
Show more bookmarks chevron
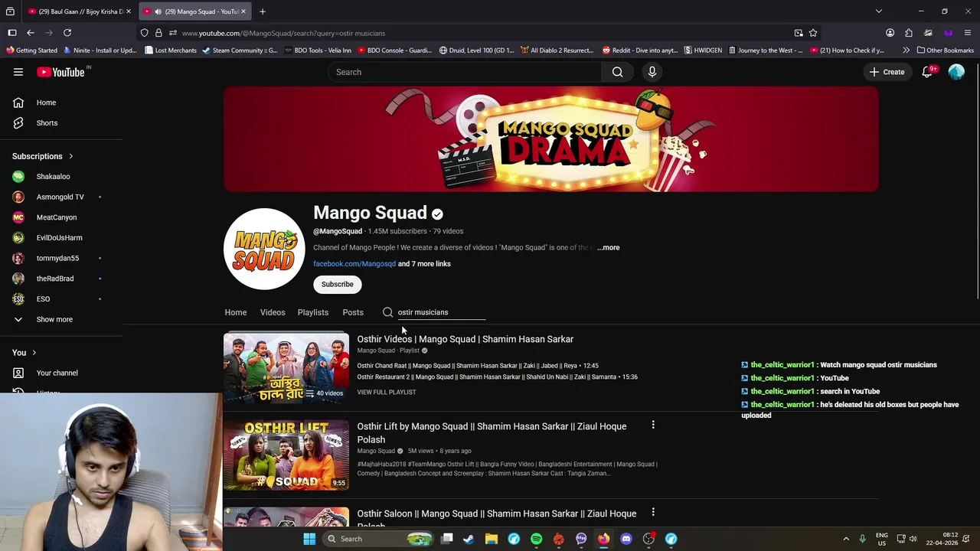(x=906, y=51)
